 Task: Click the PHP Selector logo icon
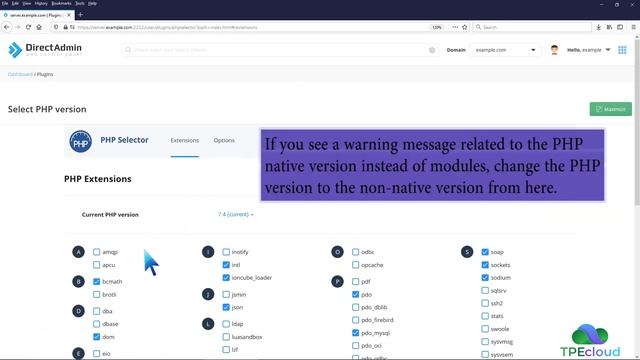point(80,141)
